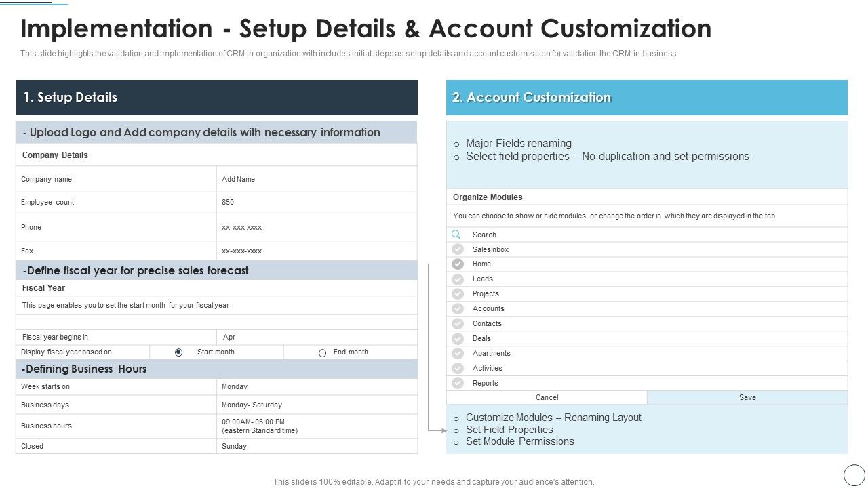868x488 pixels.
Task: Click the checkmark icon beside Contacts module
Action: coord(457,323)
